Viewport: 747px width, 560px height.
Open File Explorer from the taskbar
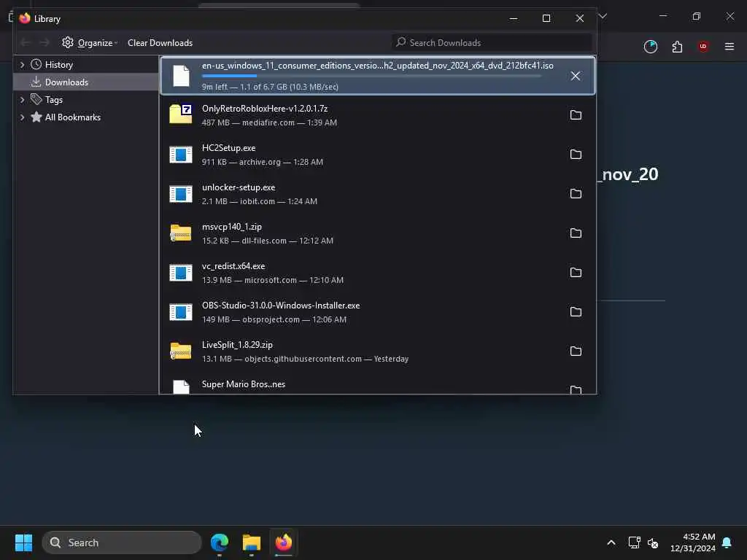251,542
